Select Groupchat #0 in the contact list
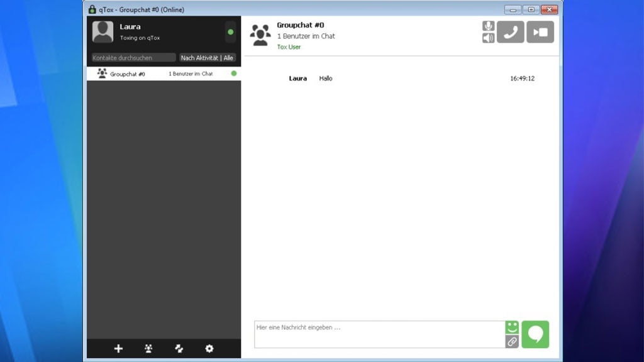Screen dimensions: 644x362 coord(164,74)
